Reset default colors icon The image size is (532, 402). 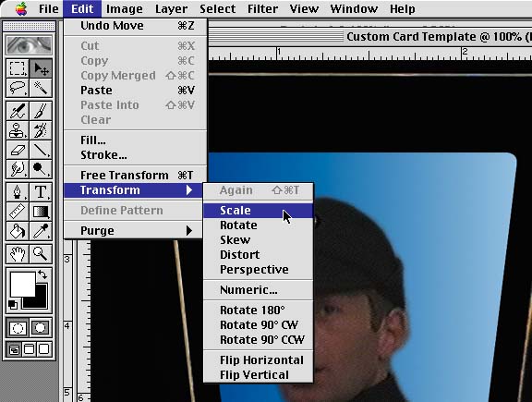coord(13,305)
